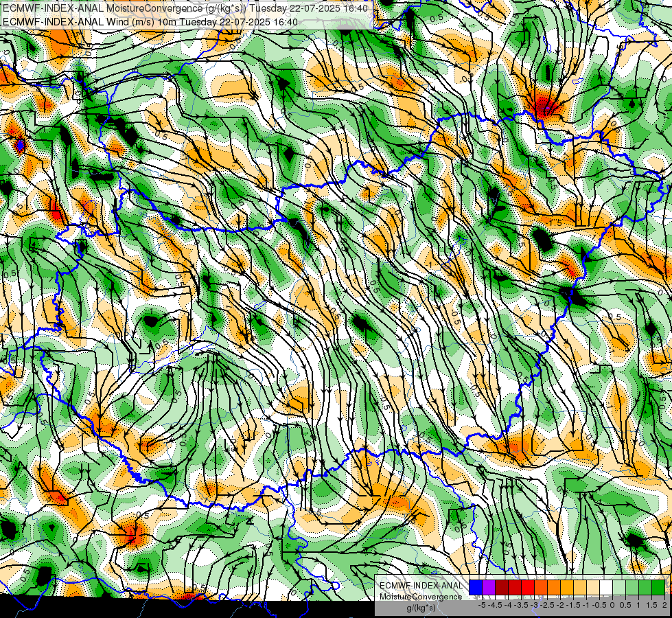The height and width of the screenshot is (618, 672).
Task: Click the 2 tick value at legend's end
Action: 664,605
